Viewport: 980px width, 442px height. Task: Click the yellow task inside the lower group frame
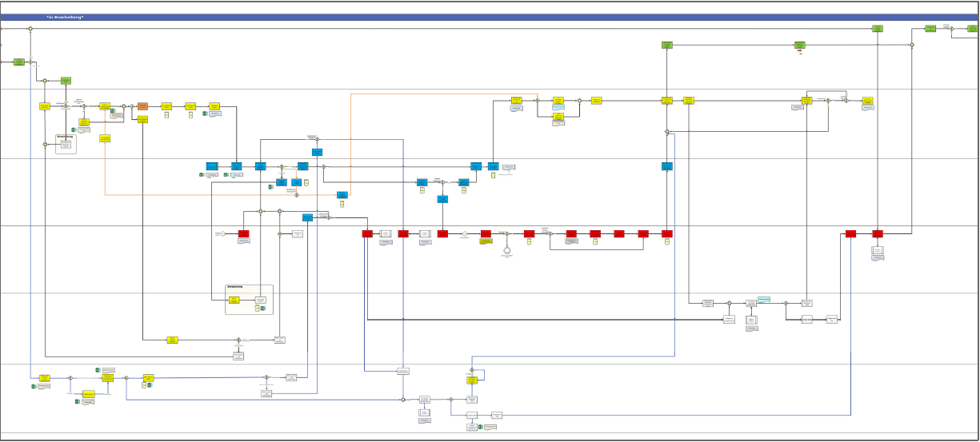click(x=234, y=301)
